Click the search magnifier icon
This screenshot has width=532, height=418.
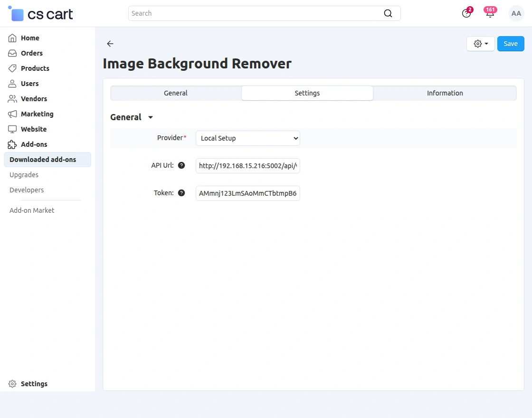(x=388, y=13)
